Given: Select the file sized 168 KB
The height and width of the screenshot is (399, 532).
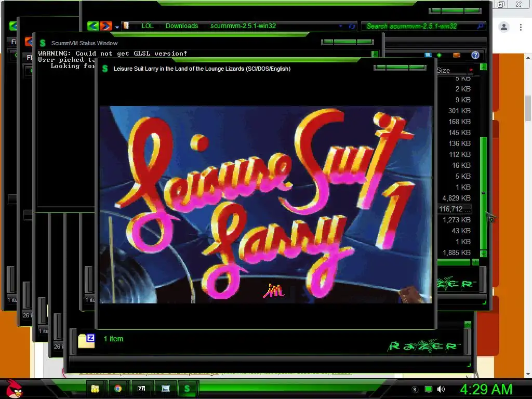Looking at the screenshot, I should tap(459, 122).
